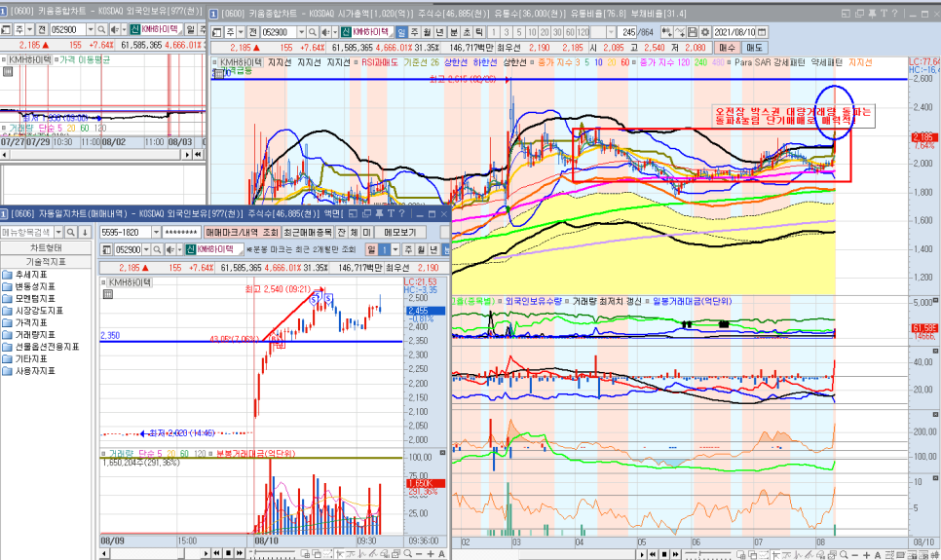This screenshot has height=560, width=941.
Task: Click the zoom slider below the 0606 chart
Action: [273, 553]
